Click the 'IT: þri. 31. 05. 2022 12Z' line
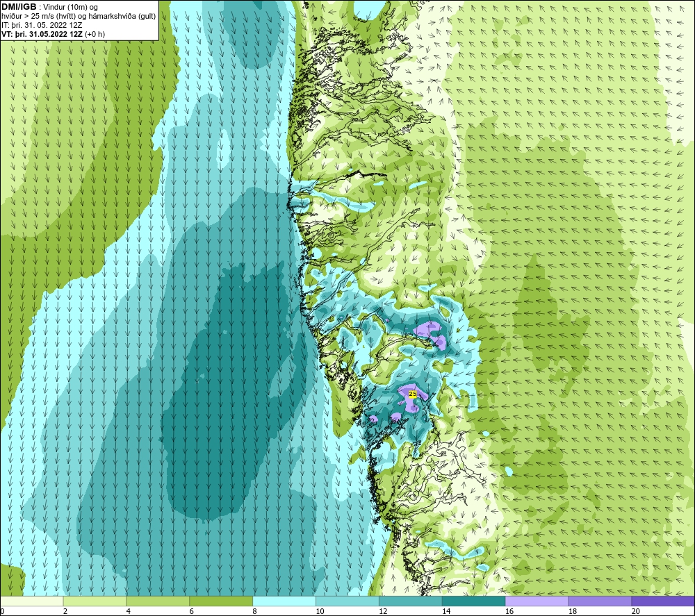Screen dimensions: 695x616 click(42, 25)
